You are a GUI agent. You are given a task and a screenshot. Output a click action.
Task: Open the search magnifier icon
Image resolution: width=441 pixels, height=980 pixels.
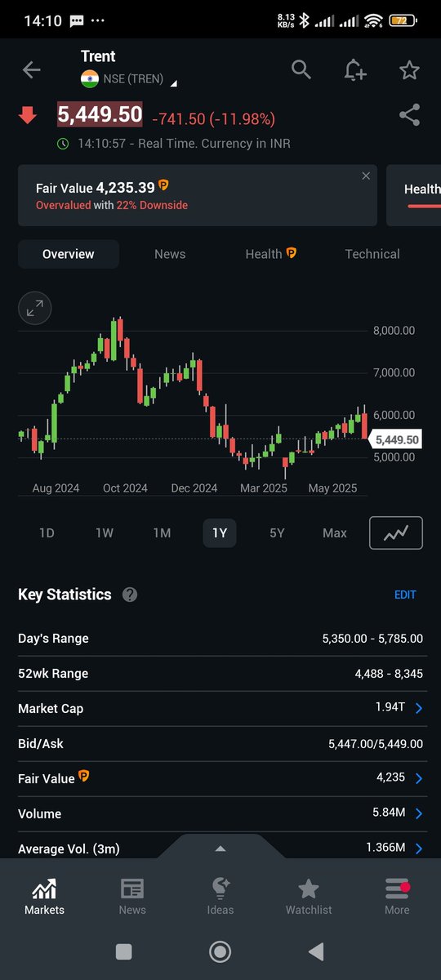pyautogui.click(x=301, y=70)
